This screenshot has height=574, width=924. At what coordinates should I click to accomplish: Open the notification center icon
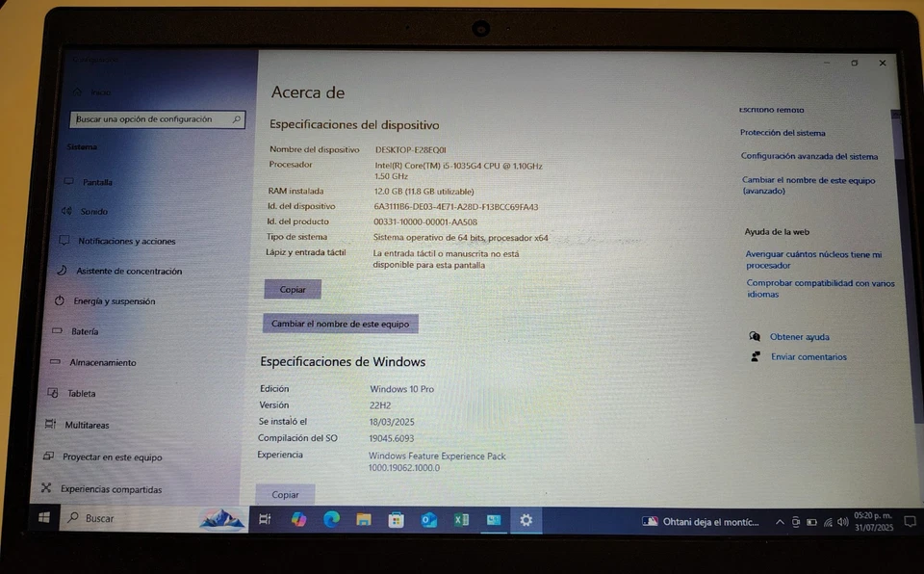point(910,521)
